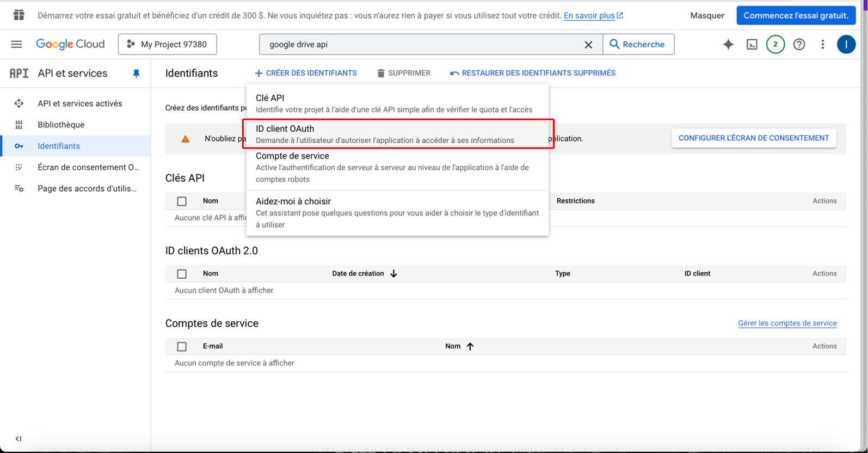868x453 pixels.
Task: Clear the search field with X icon
Action: point(588,45)
